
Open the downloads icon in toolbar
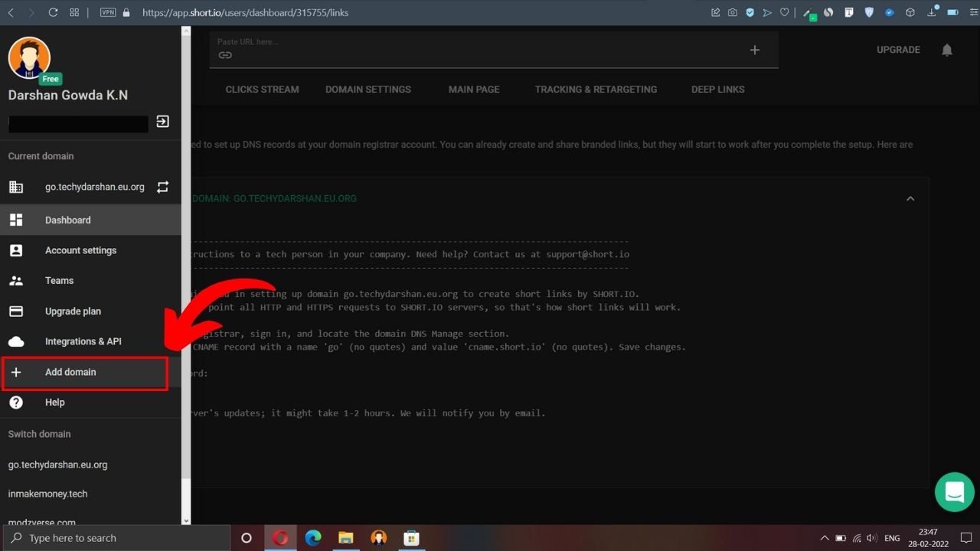coord(932,12)
